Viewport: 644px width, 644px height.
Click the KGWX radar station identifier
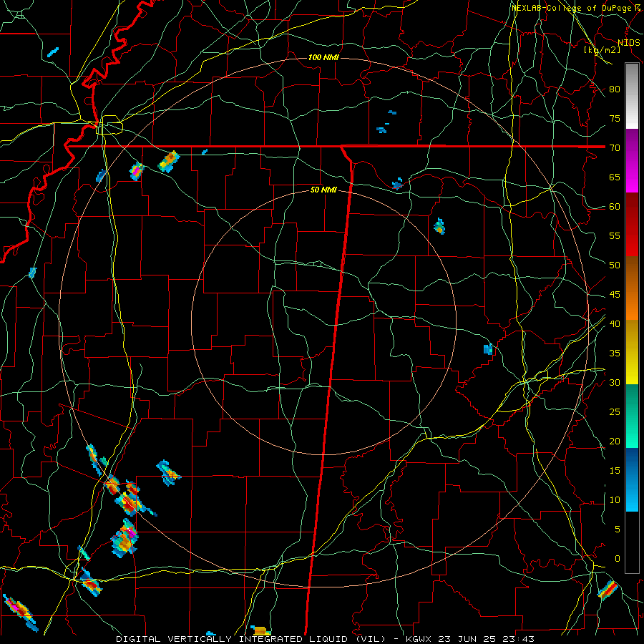pyautogui.click(x=420, y=639)
